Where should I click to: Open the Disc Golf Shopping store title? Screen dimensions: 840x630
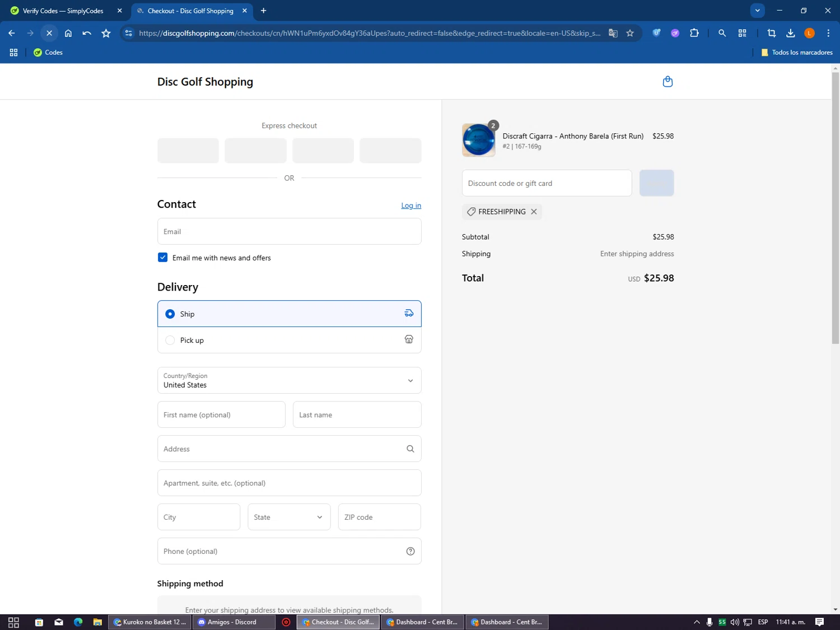pyautogui.click(x=205, y=82)
